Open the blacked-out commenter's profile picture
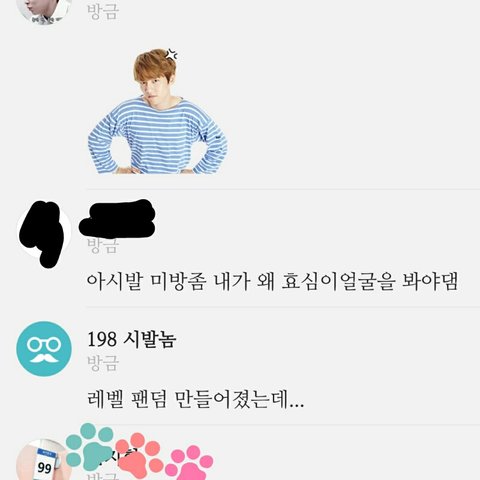The image size is (480, 480). pos(44,232)
